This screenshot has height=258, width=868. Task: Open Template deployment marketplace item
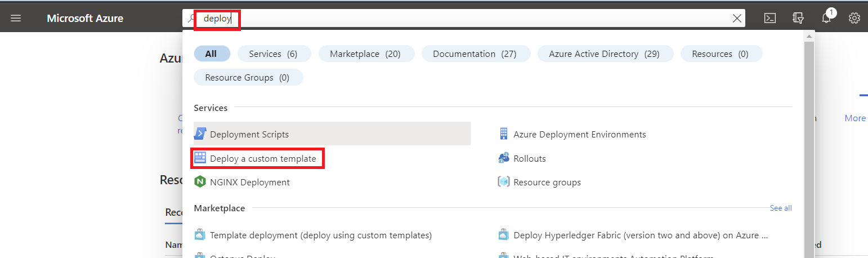coord(321,235)
